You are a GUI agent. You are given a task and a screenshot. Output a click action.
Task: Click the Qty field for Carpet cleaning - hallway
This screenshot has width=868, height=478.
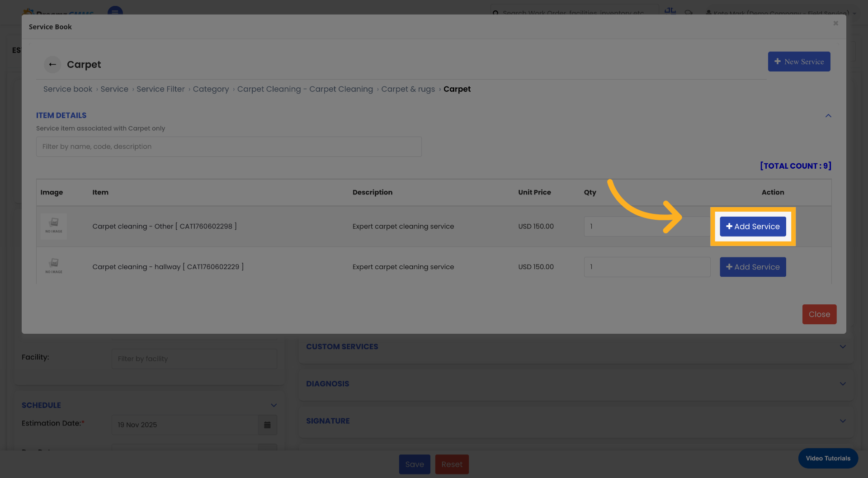(647, 267)
